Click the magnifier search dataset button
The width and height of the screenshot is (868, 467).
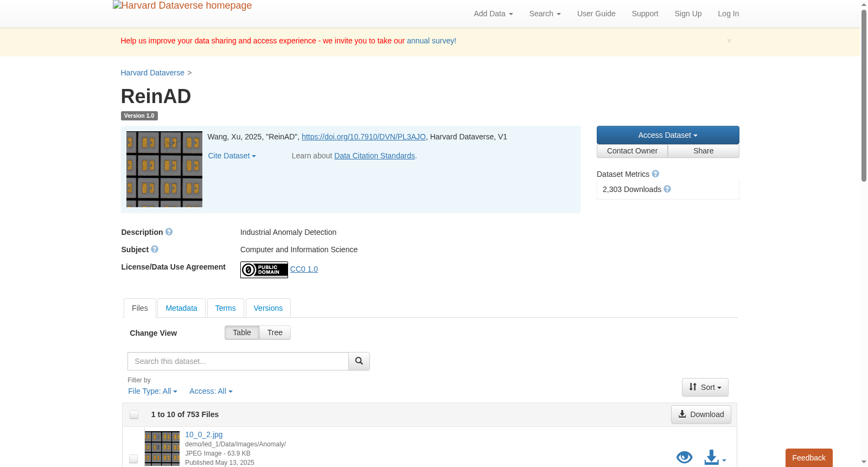(x=359, y=361)
